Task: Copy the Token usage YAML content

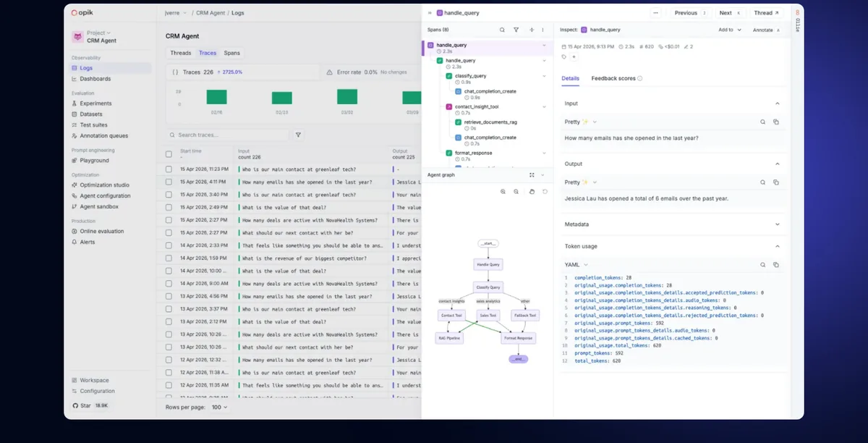Action: pyautogui.click(x=776, y=265)
